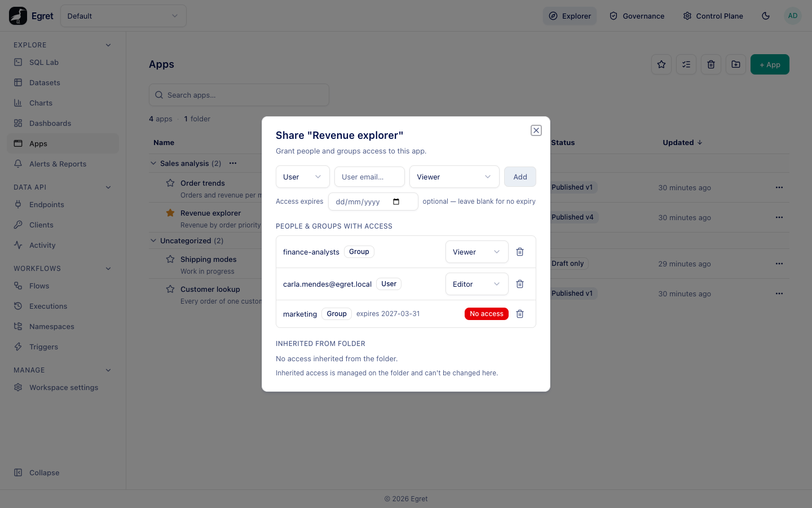
Task: Collapse the Explore sidebar section
Action: click(108, 45)
